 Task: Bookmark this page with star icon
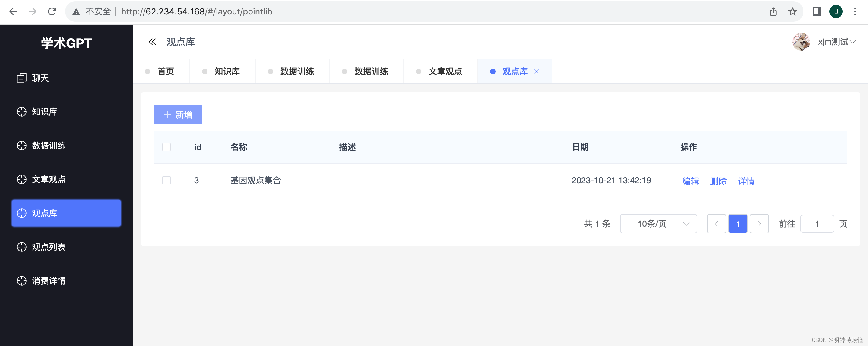[792, 12]
